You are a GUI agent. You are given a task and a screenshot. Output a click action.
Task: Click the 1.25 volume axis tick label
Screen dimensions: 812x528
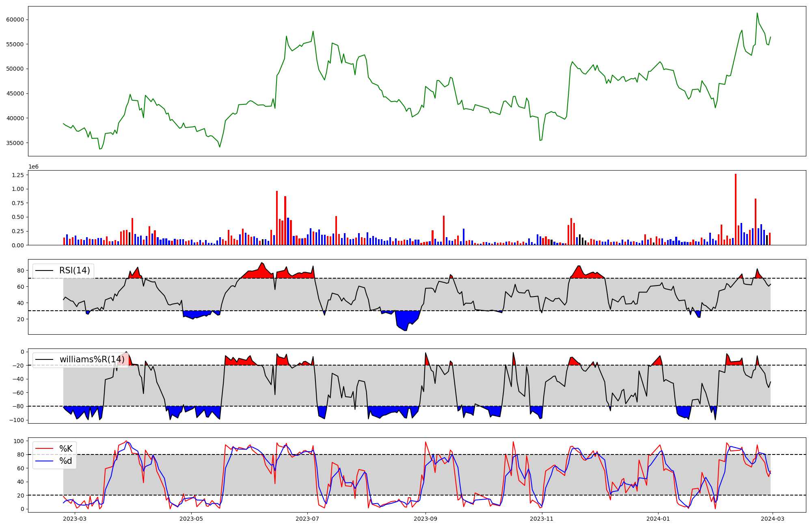[x=18, y=175]
